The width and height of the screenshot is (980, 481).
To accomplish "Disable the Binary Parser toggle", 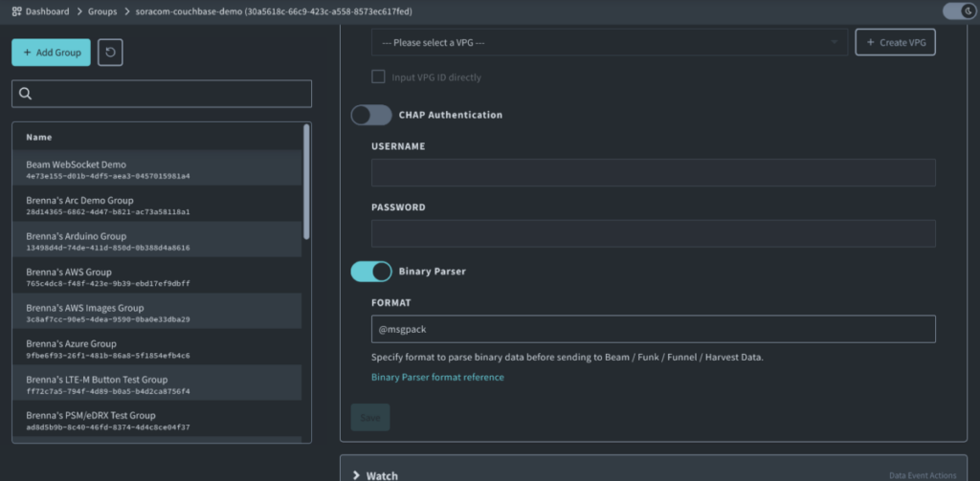I will (371, 272).
